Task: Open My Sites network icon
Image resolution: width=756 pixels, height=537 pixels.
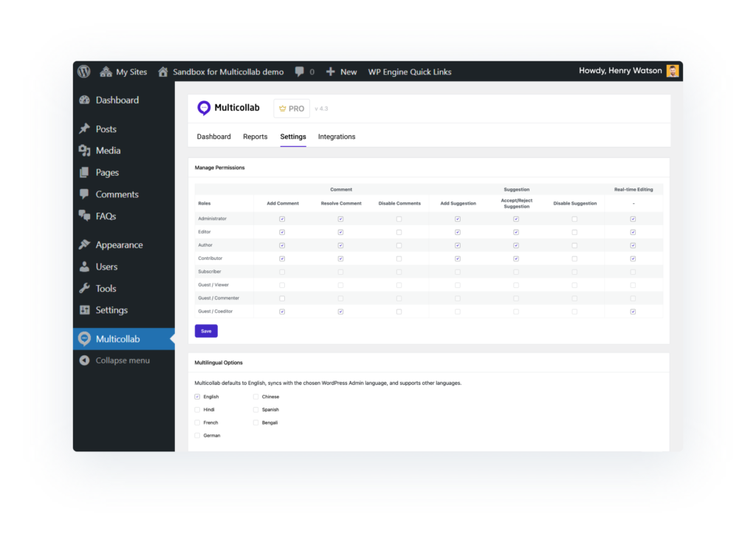Action: coord(106,72)
